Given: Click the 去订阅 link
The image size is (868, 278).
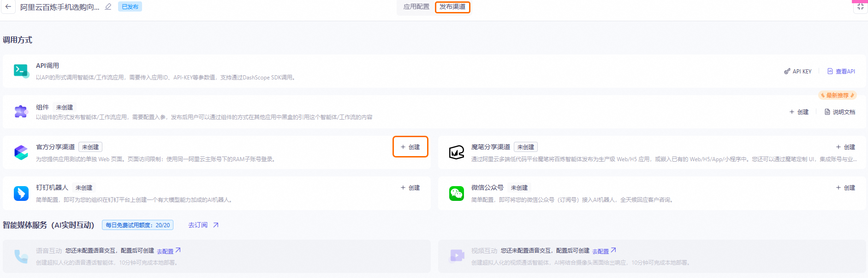Looking at the screenshot, I should pos(198,225).
